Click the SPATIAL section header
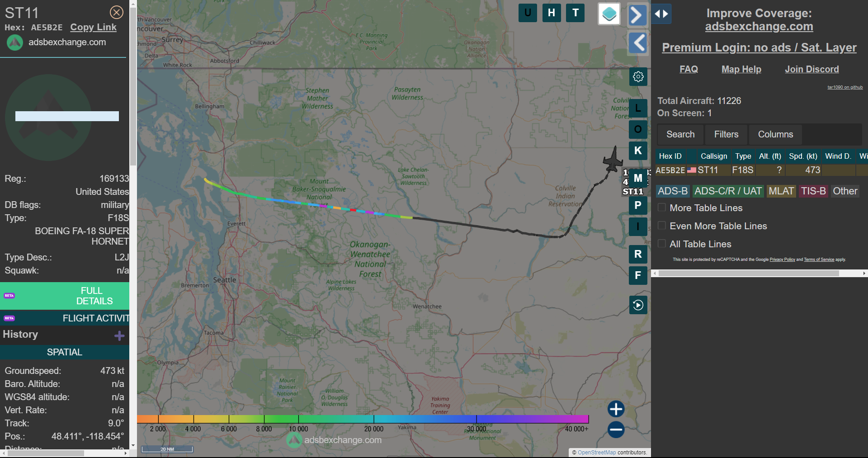This screenshot has height=458, width=868. (x=65, y=352)
